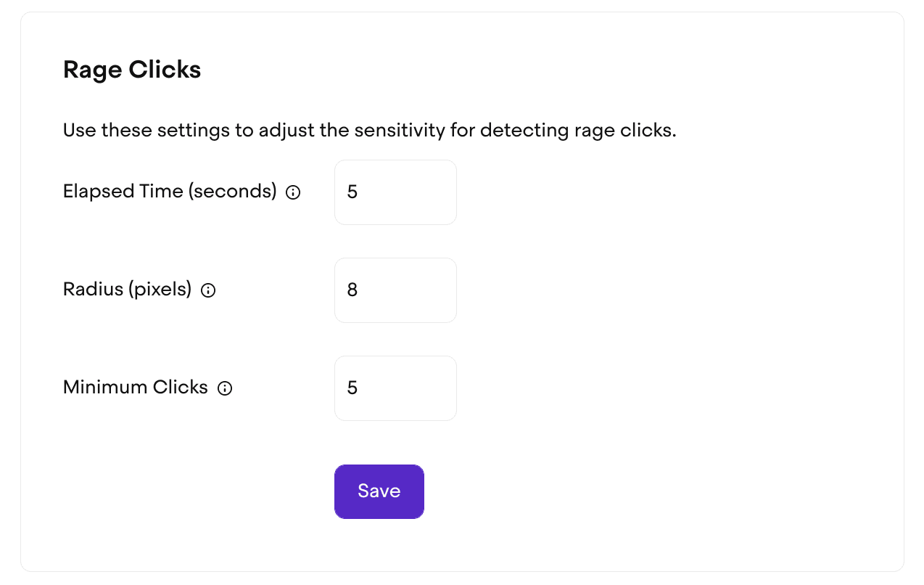Click the info icon next to Minimum Clicks
This screenshot has width=924, height=585.
[225, 388]
